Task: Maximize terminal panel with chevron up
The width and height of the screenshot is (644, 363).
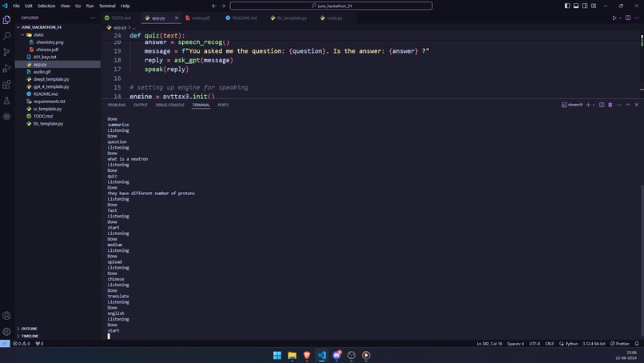Action: [628, 105]
